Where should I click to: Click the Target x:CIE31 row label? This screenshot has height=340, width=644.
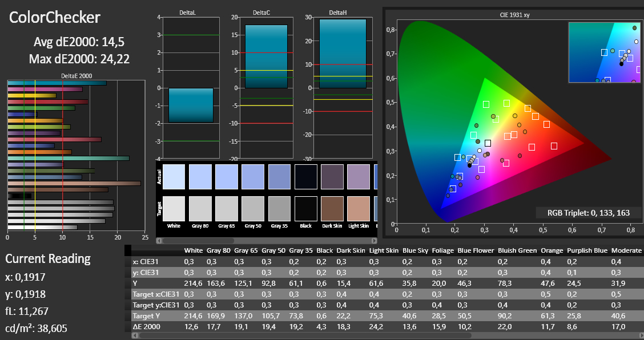pyautogui.click(x=156, y=294)
